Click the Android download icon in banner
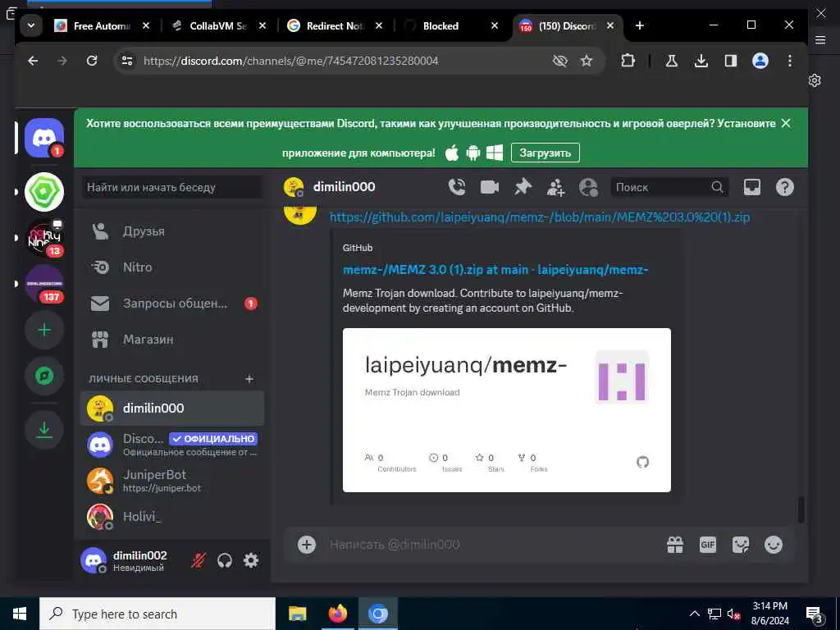Viewport: 840px width, 630px height. [473, 153]
